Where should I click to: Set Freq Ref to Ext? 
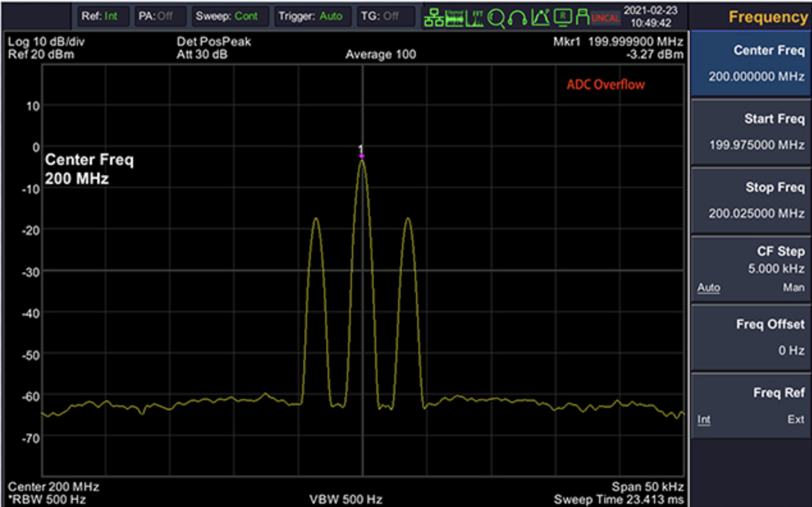(795, 419)
